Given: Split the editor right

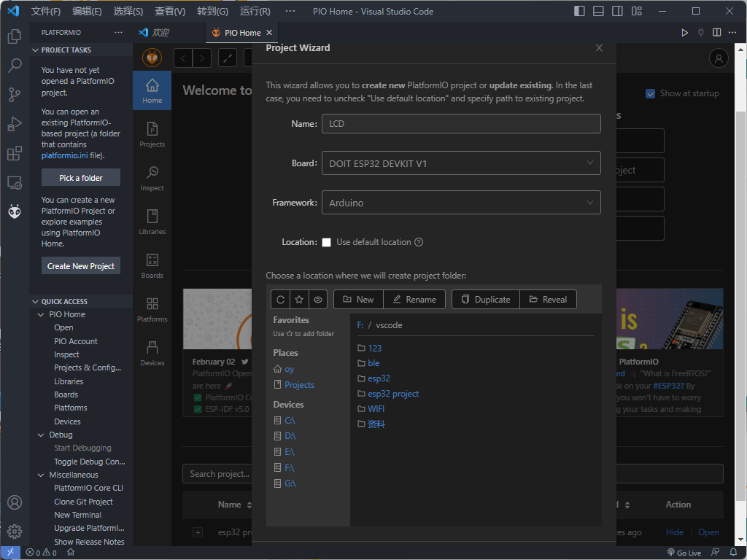Looking at the screenshot, I should point(716,32).
